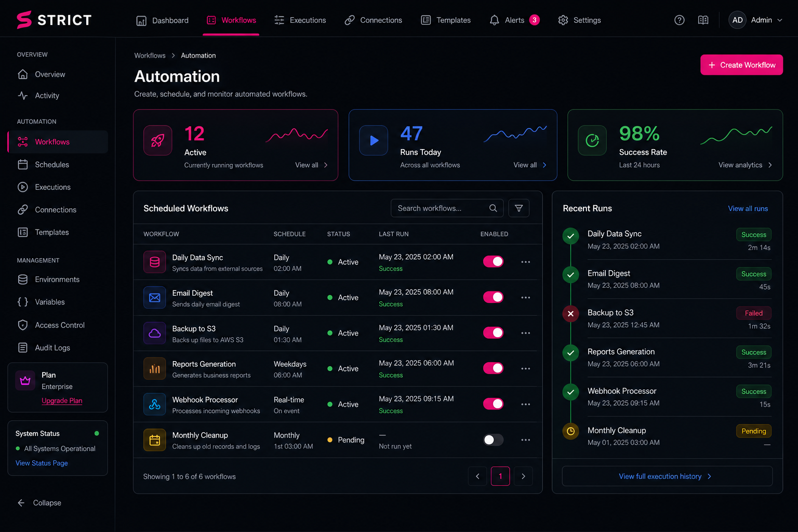798x532 pixels.
Task: Toggle off Backup to S3 workflow
Action: click(x=493, y=332)
